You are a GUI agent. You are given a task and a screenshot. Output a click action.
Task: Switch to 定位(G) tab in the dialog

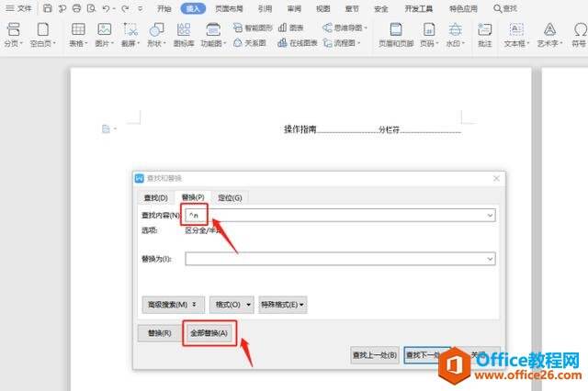coord(230,197)
